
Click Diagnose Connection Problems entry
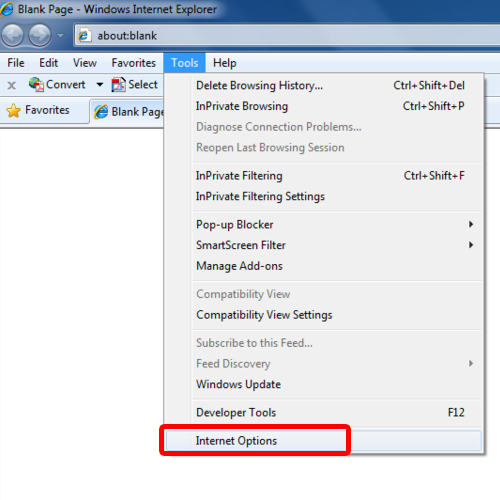click(323, 127)
